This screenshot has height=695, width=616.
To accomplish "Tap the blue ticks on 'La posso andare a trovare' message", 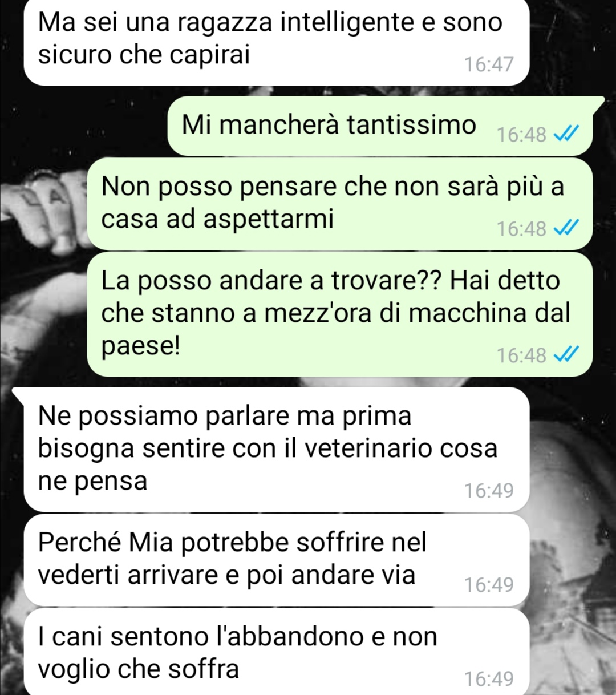I will pyautogui.click(x=566, y=355).
